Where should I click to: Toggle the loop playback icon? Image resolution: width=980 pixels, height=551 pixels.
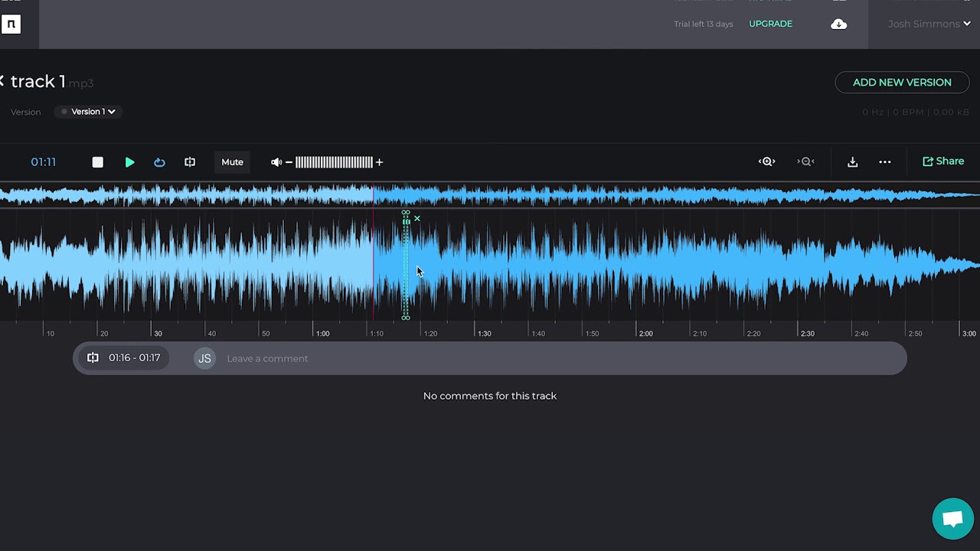point(159,162)
